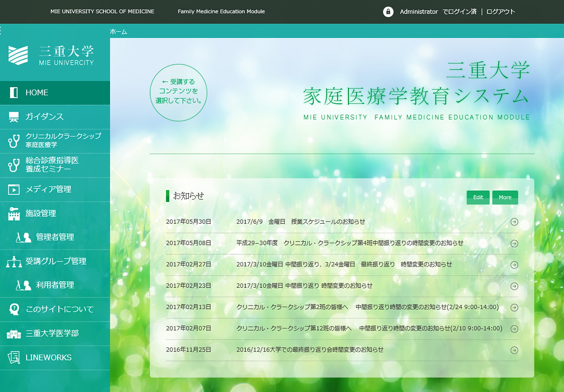The height and width of the screenshot is (392, 564).
Task: Click the More button to view all announcements
Action: coord(505,197)
